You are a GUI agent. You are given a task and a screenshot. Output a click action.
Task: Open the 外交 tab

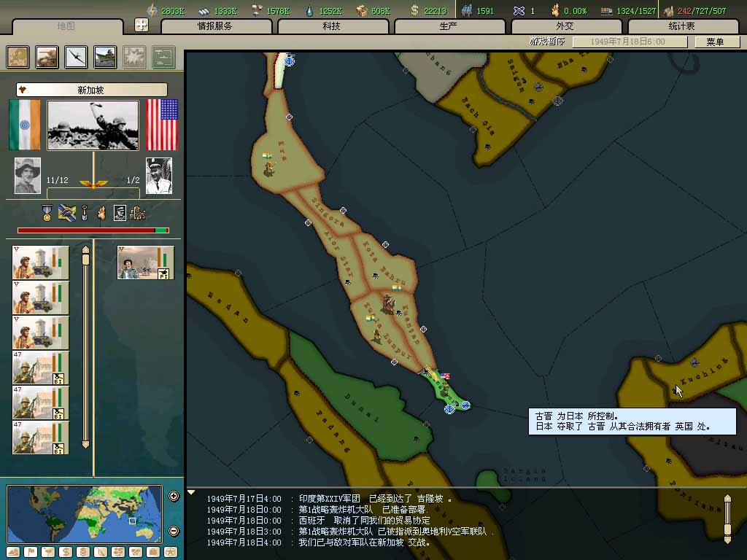(x=565, y=26)
